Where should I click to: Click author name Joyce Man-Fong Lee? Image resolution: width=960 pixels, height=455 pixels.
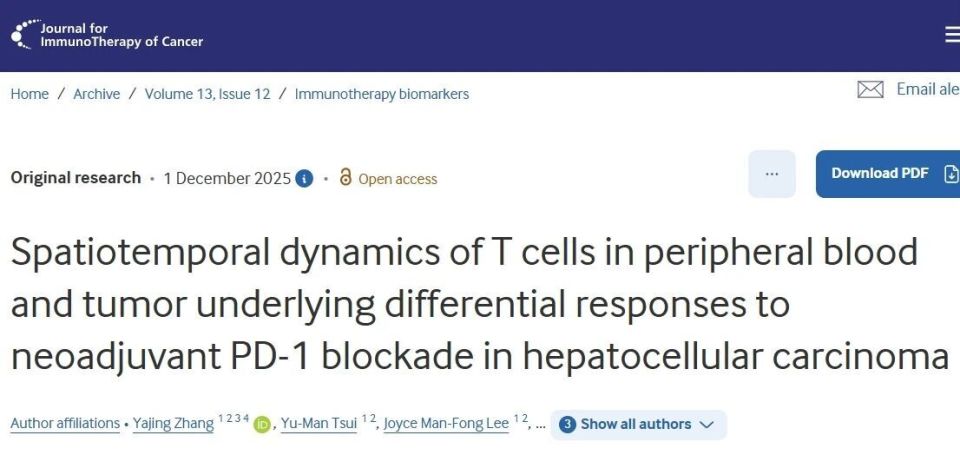tap(448, 424)
